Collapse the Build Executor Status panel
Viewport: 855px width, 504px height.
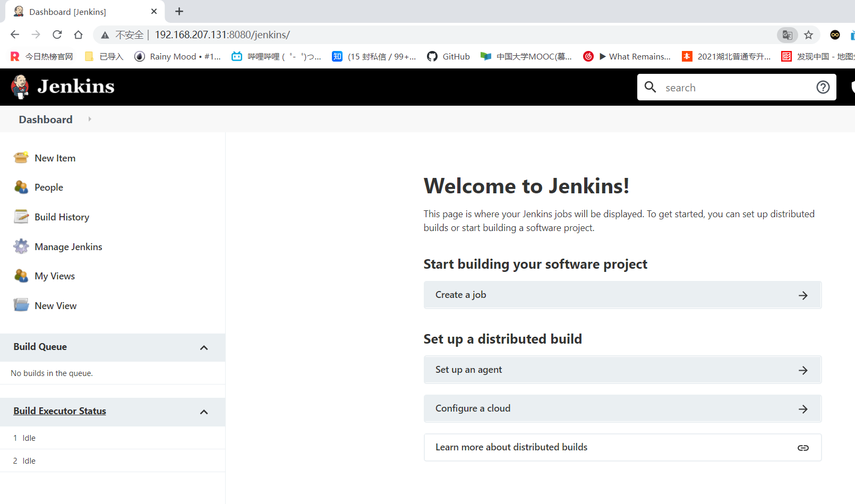click(x=204, y=412)
